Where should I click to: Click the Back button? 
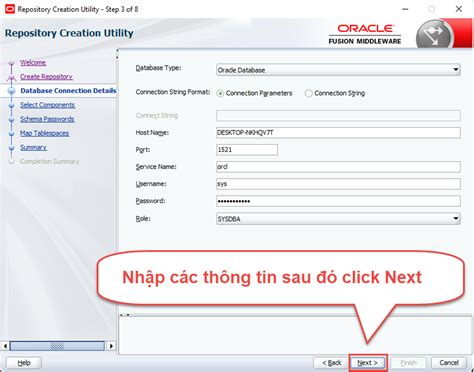coord(331,363)
